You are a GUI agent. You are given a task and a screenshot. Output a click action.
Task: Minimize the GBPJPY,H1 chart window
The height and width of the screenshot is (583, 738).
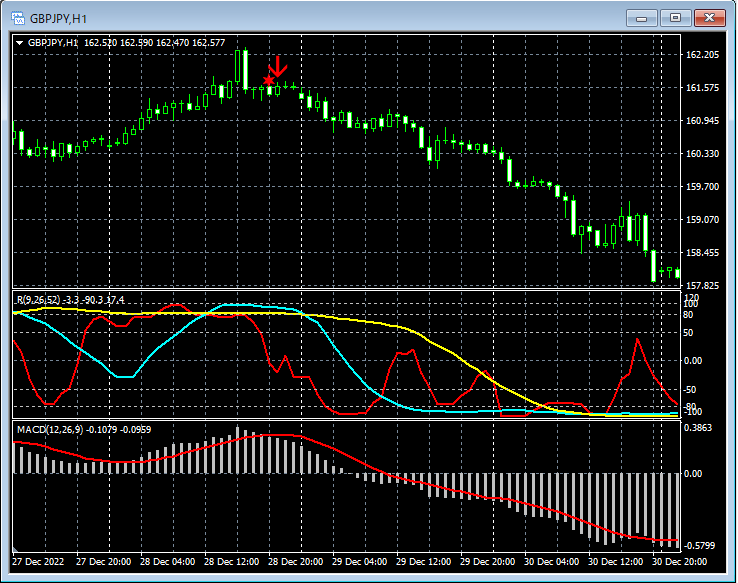(641, 17)
